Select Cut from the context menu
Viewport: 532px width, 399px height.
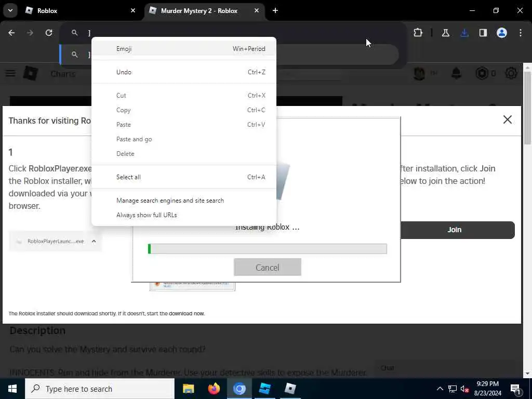184,96
